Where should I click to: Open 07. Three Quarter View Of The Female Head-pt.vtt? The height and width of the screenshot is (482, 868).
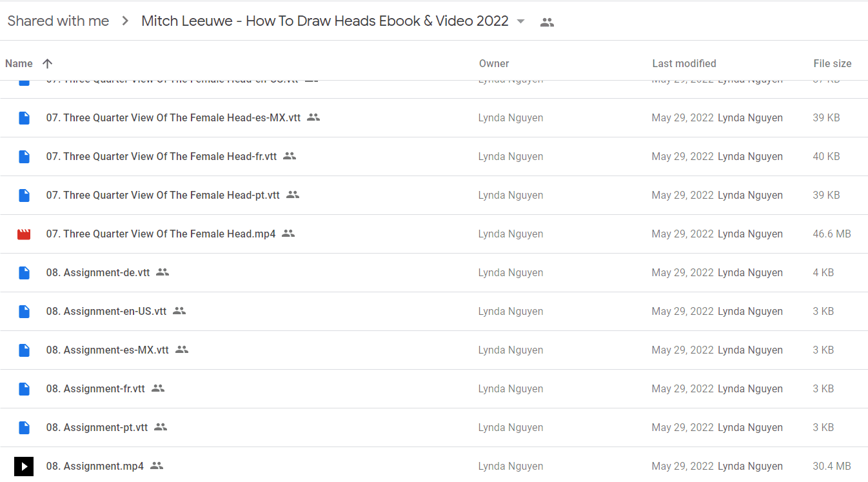pyautogui.click(x=163, y=195)
